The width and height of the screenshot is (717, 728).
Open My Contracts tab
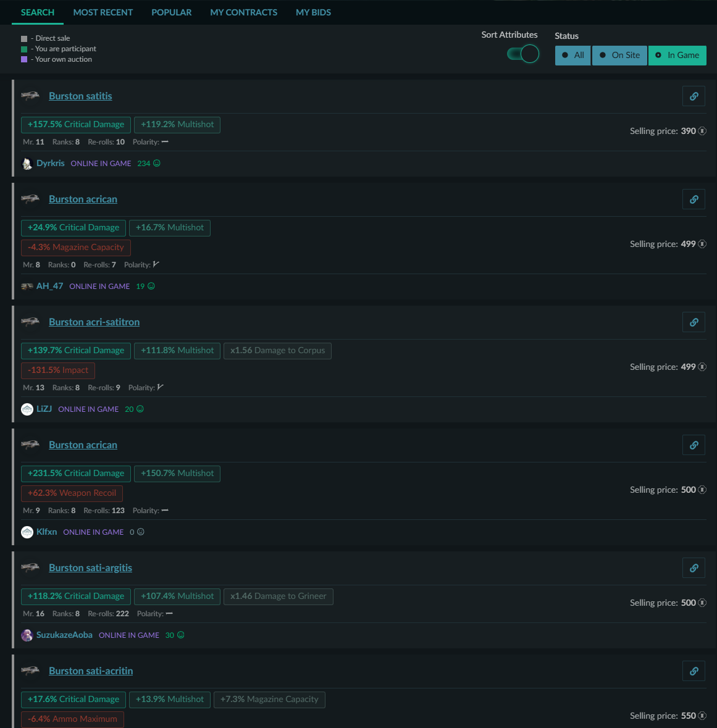tap(244, 12)
